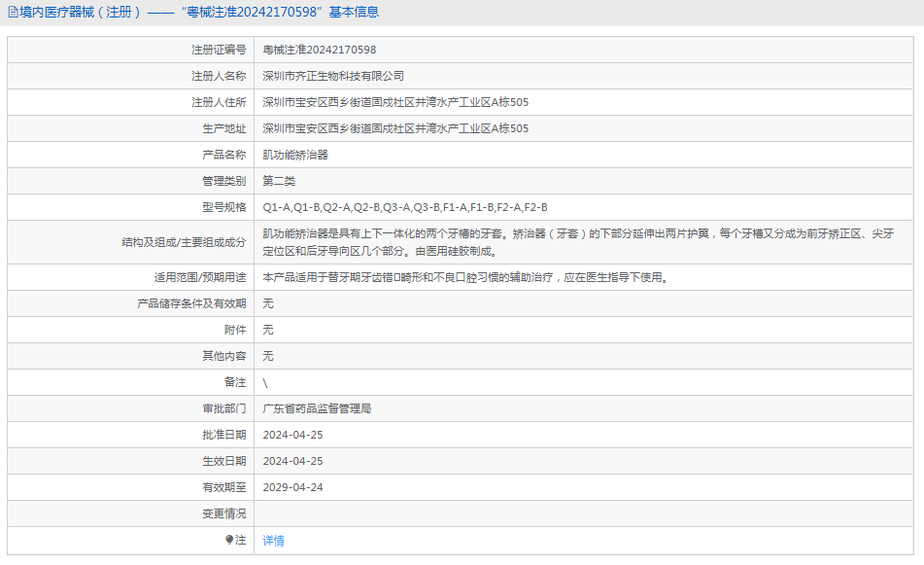Image resolution: width=924 pixels, height=565 pixels.
Task: Click the page title 境内医疗器械（注册）基本信息
Action: coord(198,12)
